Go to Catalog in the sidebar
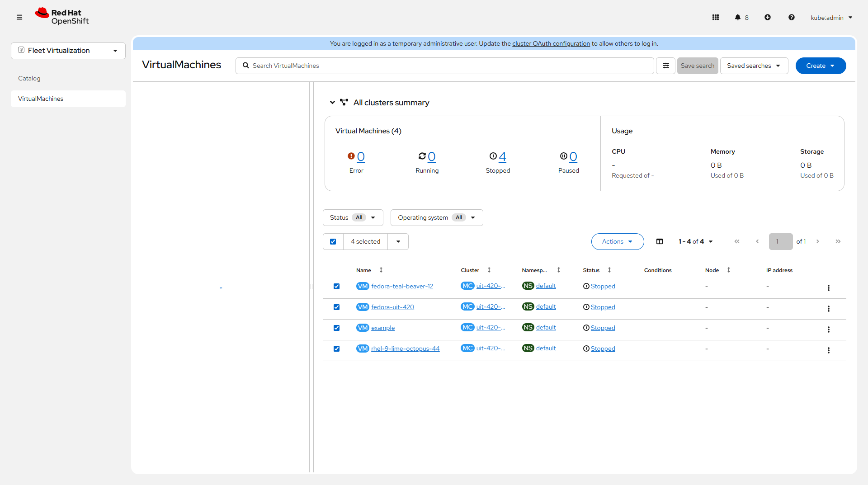This screenshot has height=485, width=868. pos(29,78)
